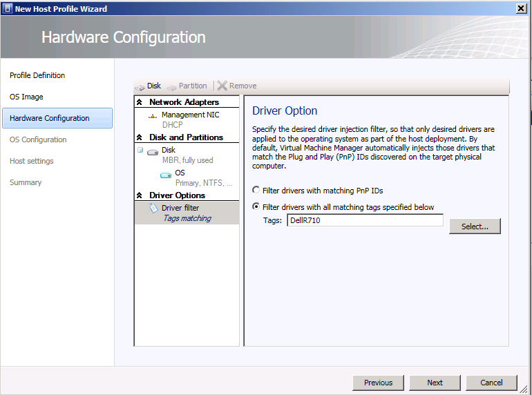Select the Disk drive icon in tree
Image resolution: width=532 pixels, height=395 pixels.
[x=153, y=151]
